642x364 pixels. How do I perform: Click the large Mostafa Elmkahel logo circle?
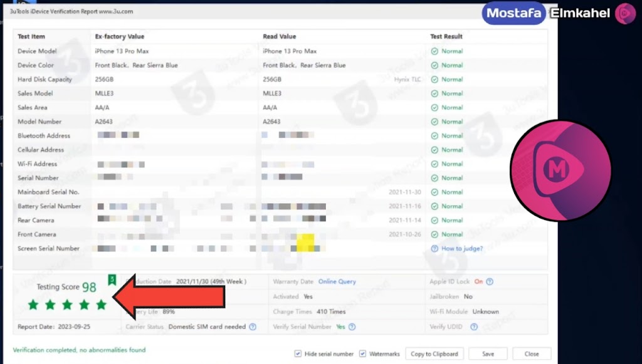[x=560, y=170]
